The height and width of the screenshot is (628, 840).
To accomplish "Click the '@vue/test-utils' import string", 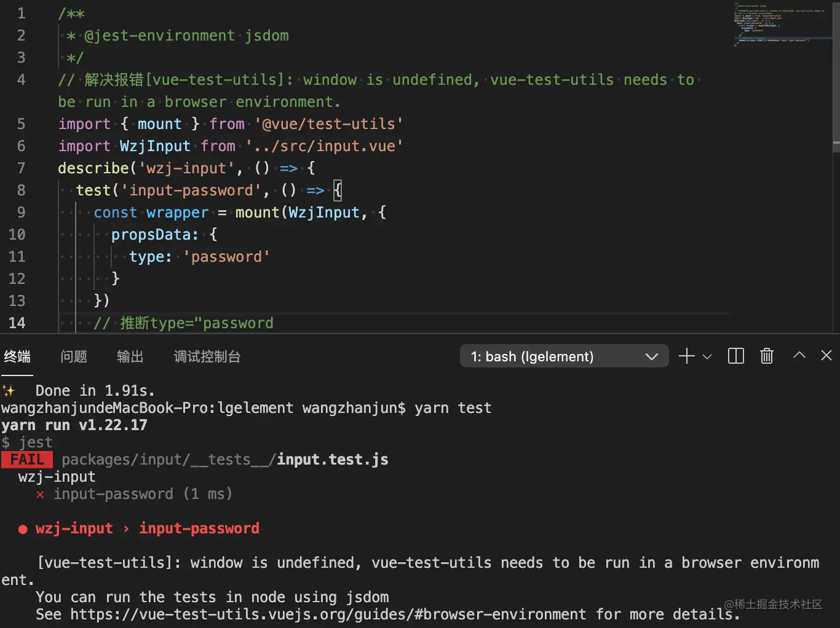I will 329,124.
